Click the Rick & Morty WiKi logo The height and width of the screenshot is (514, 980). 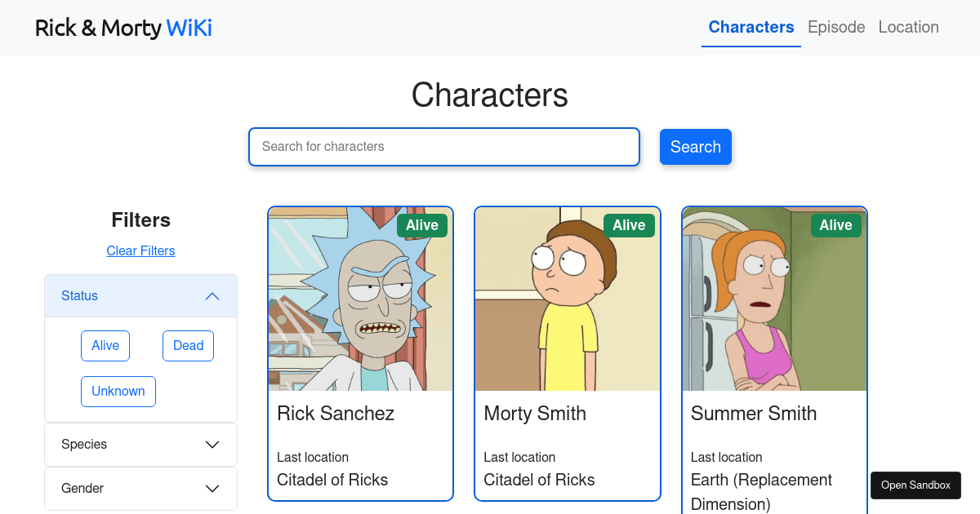pyautogui.click(x=122, y=27)
